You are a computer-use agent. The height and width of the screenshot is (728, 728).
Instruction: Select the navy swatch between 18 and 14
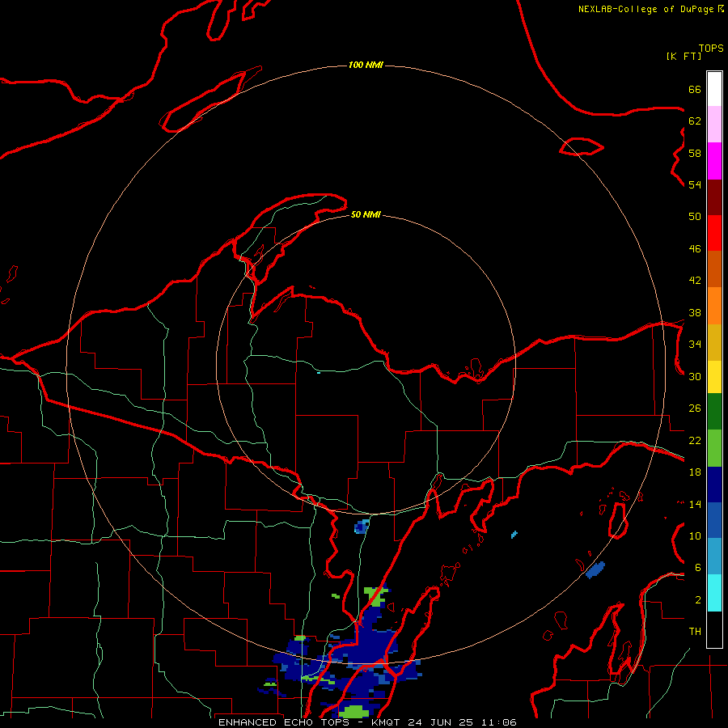coord(714,485)
